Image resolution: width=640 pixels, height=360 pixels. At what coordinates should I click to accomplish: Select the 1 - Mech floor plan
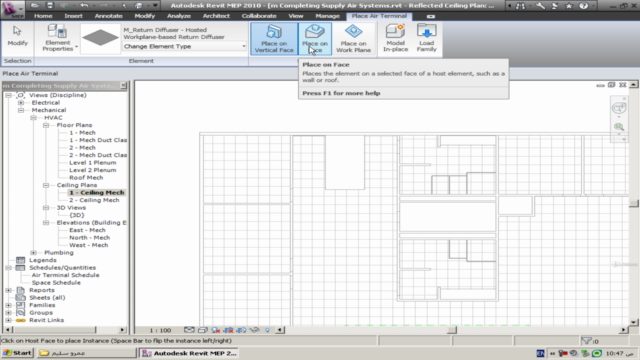tap(82, 133)
